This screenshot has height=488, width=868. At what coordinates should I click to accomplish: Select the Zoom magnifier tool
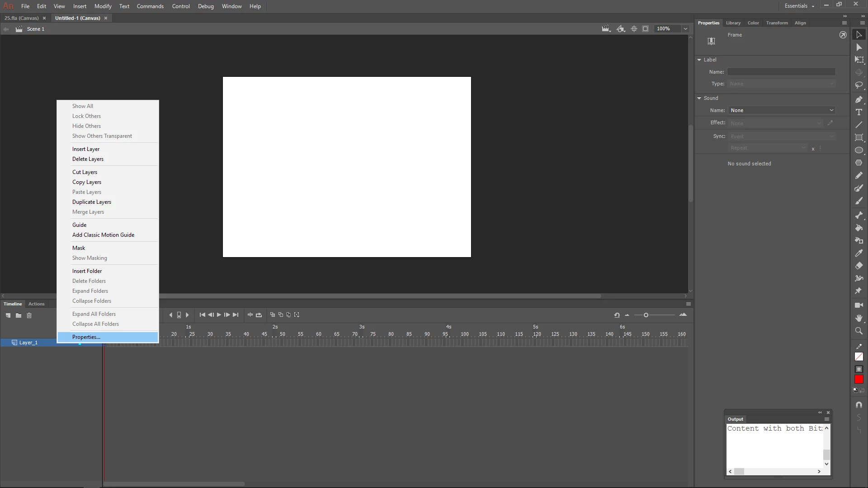pos(859,331)
